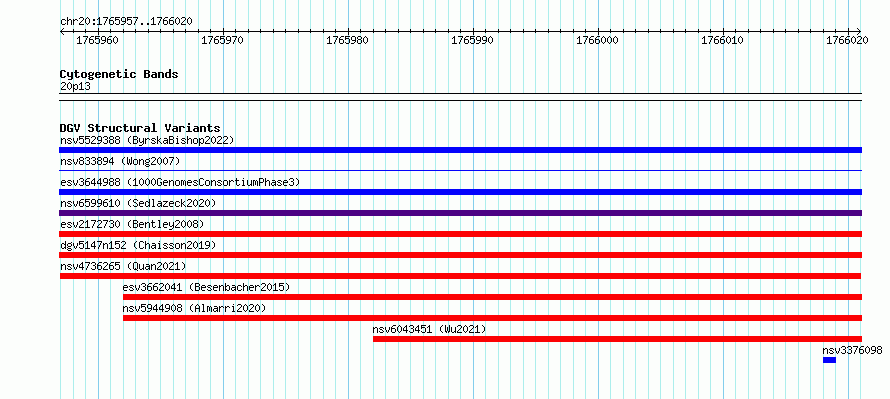Click the nsv6599610 (Sedlazeck2020) label
This screenshot has height=399, width=890.
(138, 203)
